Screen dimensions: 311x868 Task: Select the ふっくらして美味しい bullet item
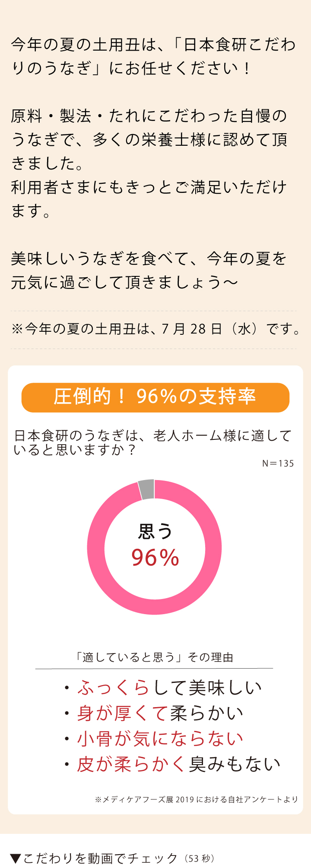click(169, 688)
